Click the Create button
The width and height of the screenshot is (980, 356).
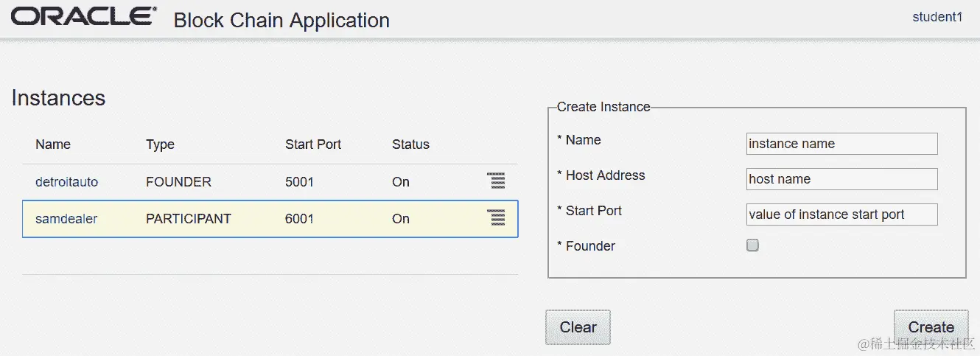pyautogui.click(x=931, y=327)
